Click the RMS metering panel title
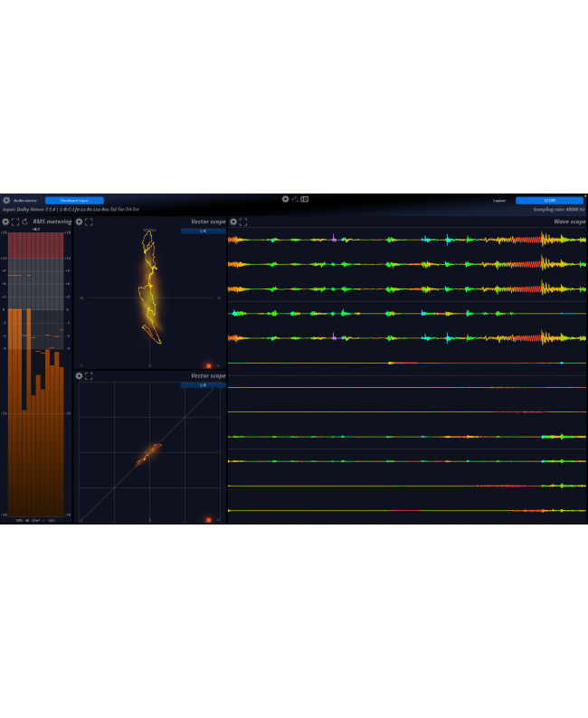Viewport: 588px width, 718px height. pyautogui.click(x=52, y=222)
